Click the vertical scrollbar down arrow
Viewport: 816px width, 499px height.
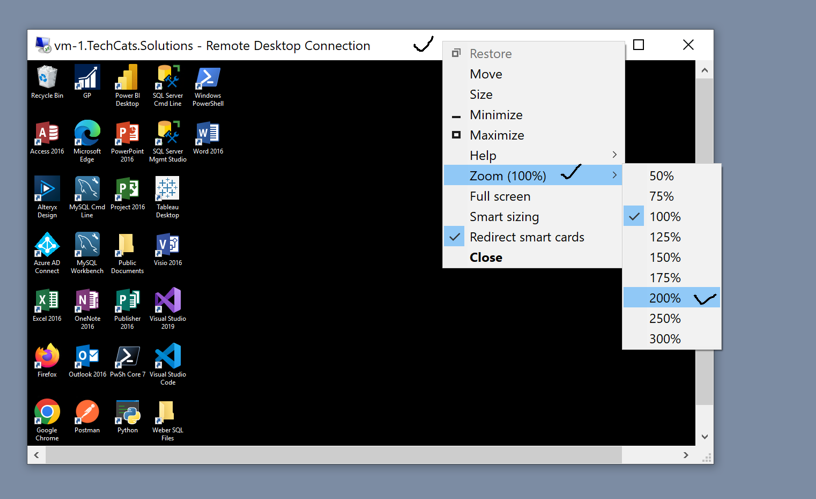click(705, 437)
